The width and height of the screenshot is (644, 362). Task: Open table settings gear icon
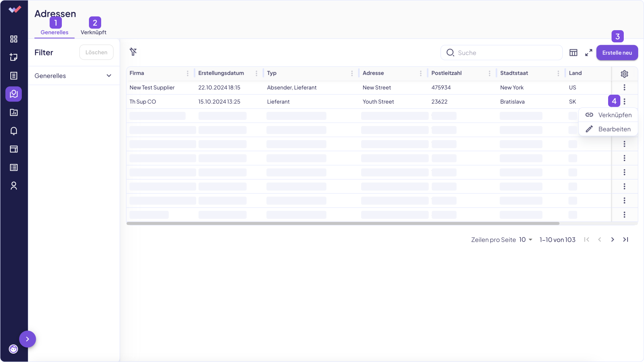(x=625, y=74)
